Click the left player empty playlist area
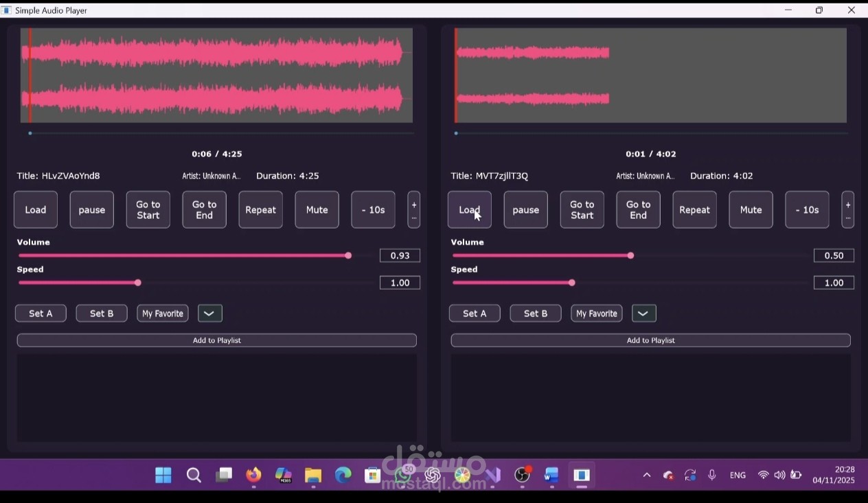This screenshot has width=868, height=503. (217, 398)
